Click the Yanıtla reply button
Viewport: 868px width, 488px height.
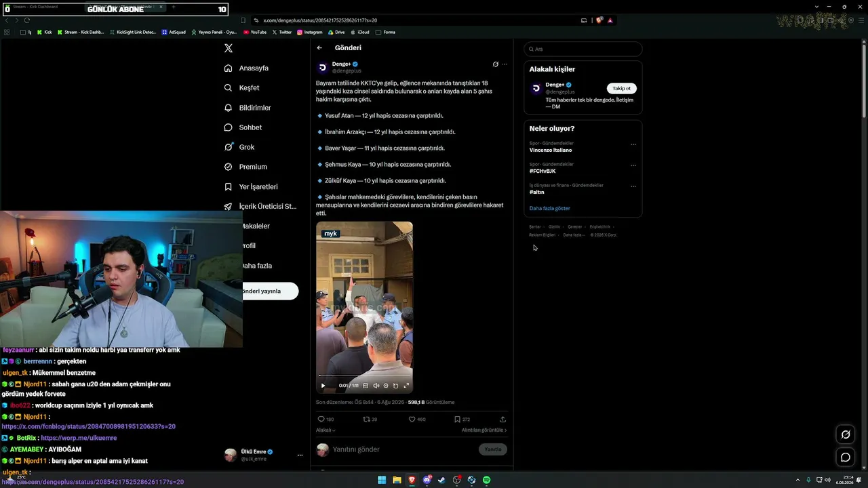tap(493, 449)
